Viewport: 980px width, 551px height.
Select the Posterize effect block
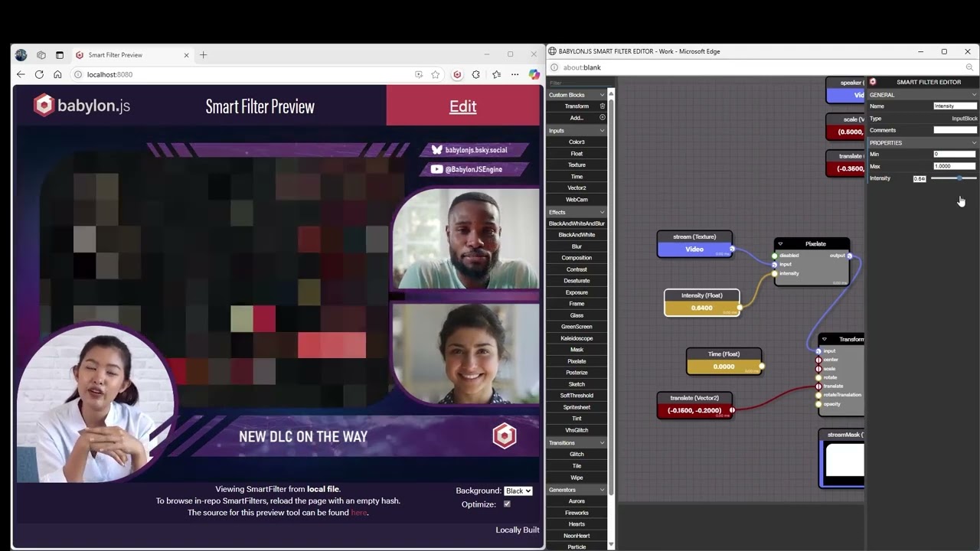[x=577, y=373]
